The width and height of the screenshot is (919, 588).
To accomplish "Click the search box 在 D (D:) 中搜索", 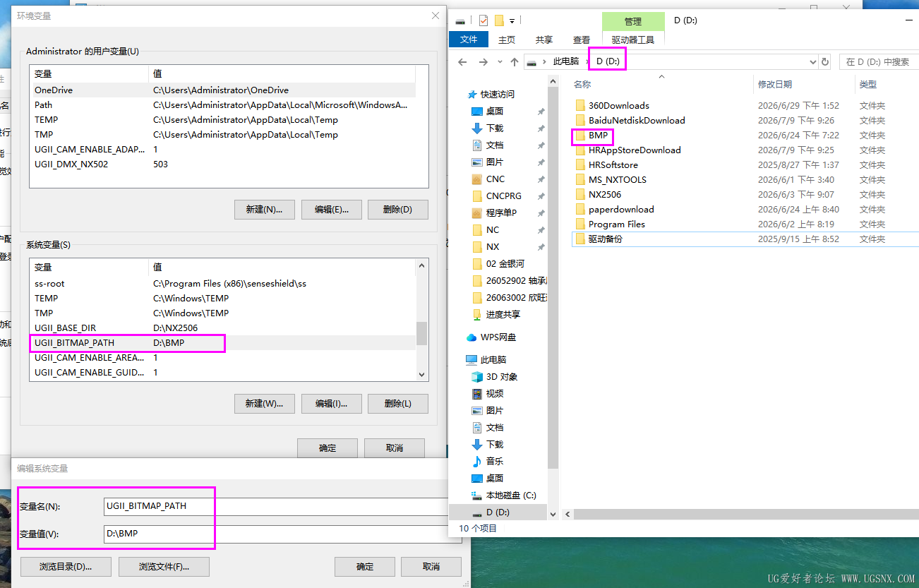I will 879,62.
